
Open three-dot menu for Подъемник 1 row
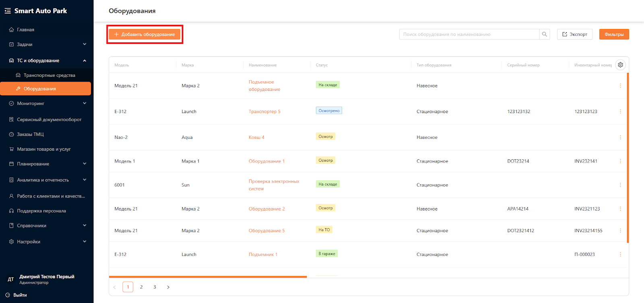click(620, 254)
